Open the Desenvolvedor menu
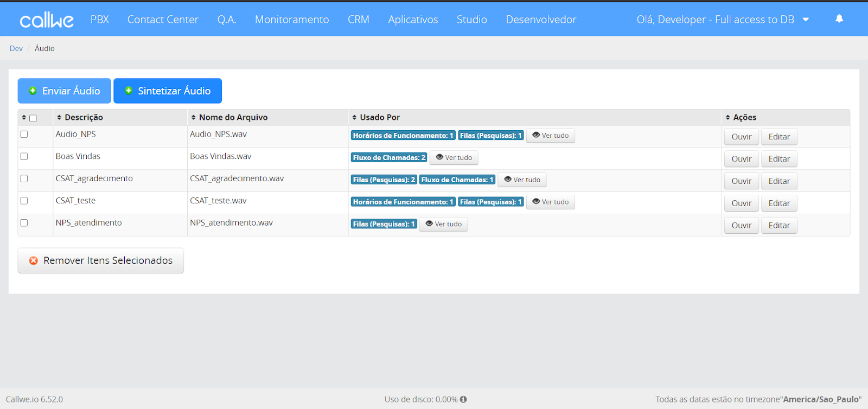The image size is (868, 409). coord(541,20)
